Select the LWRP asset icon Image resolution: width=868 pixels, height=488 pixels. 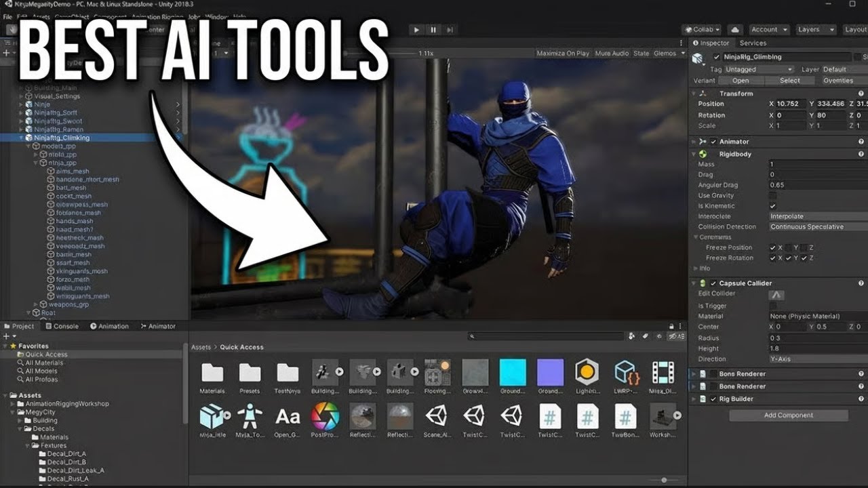625,373
